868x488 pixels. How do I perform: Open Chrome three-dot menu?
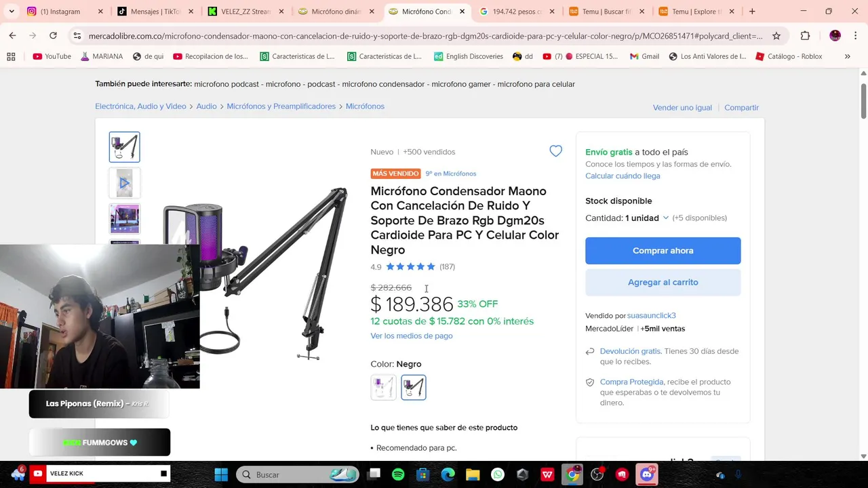[854, 36]
